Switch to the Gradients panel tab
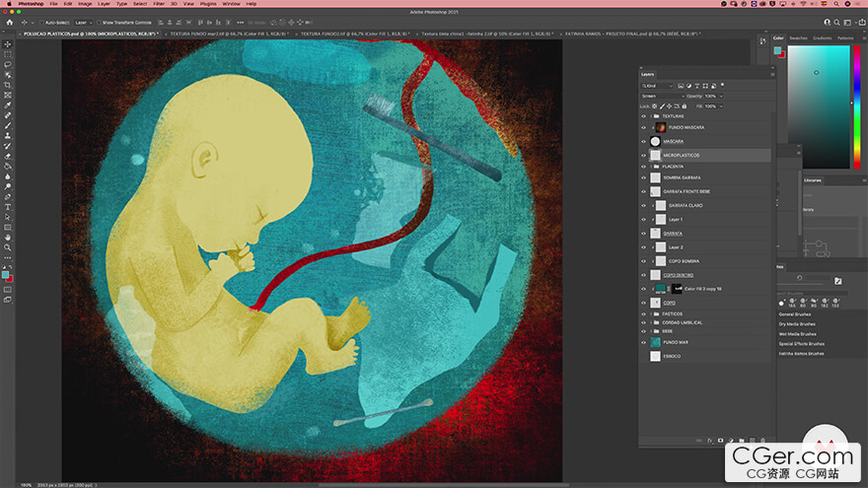This screenshot has height=488, width=868. point(822,38)
